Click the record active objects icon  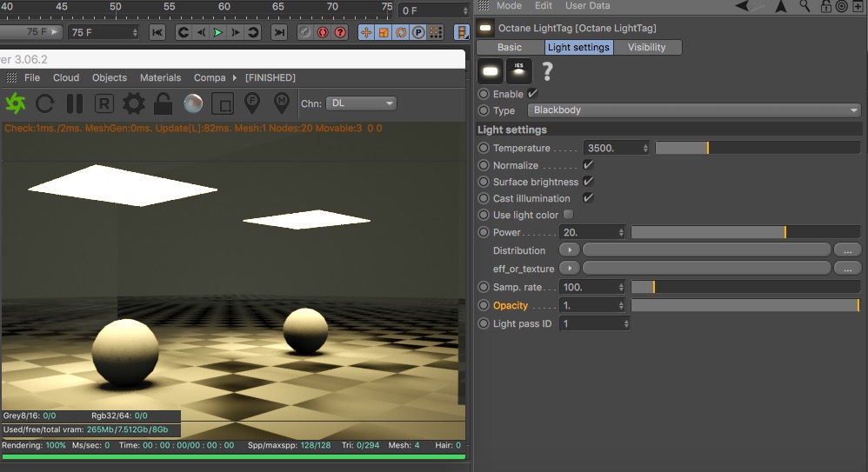(304, 32)
